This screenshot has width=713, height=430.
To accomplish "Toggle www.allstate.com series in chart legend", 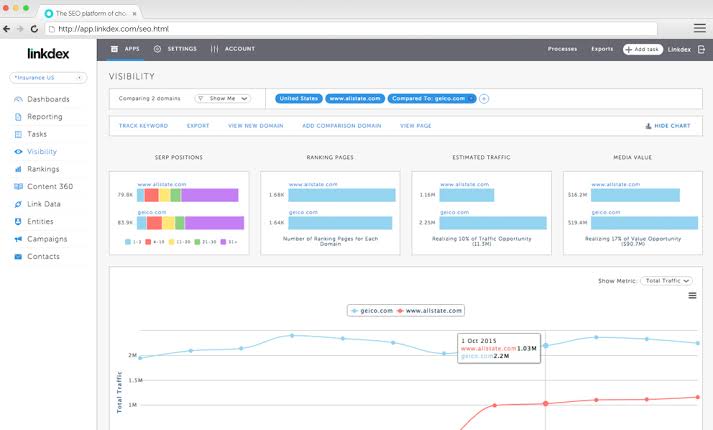I will [429, 310].
